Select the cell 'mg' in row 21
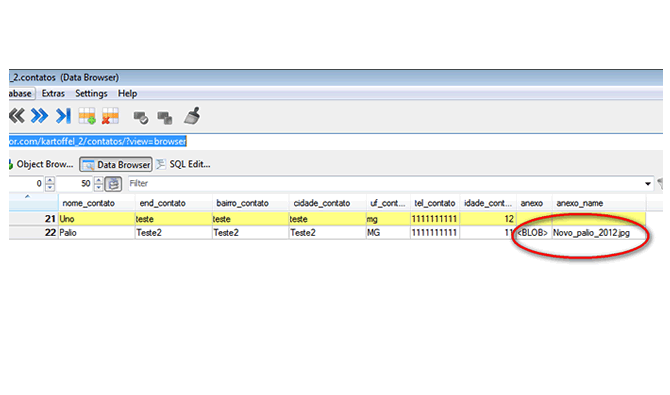 [388, 218]
